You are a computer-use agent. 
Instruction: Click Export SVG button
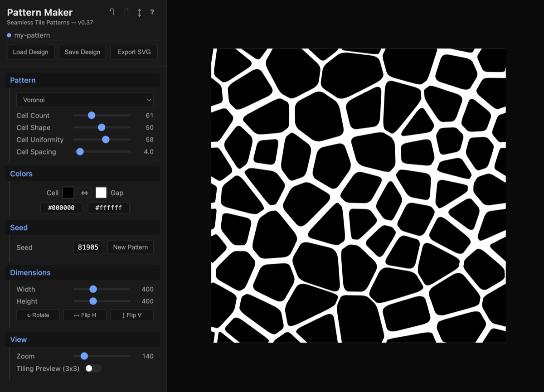point(134,52)
